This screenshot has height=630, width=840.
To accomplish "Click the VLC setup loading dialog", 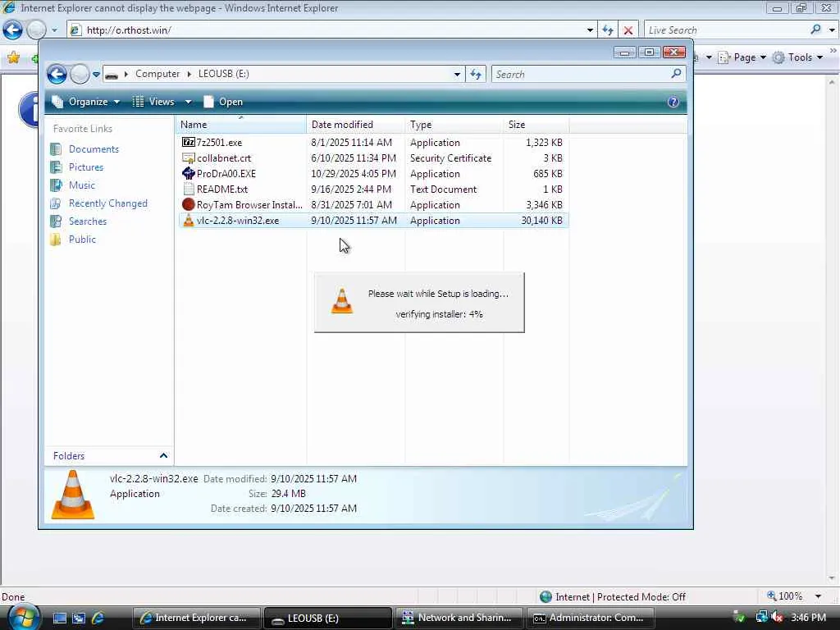I will (x=419, y=303).
